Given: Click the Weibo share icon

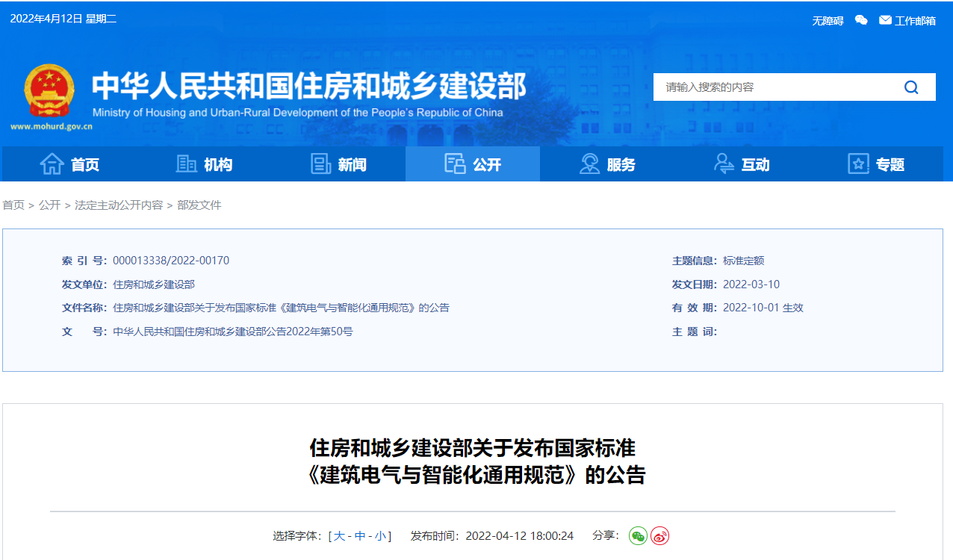Looking at the screenshot, I should (659, 535).
